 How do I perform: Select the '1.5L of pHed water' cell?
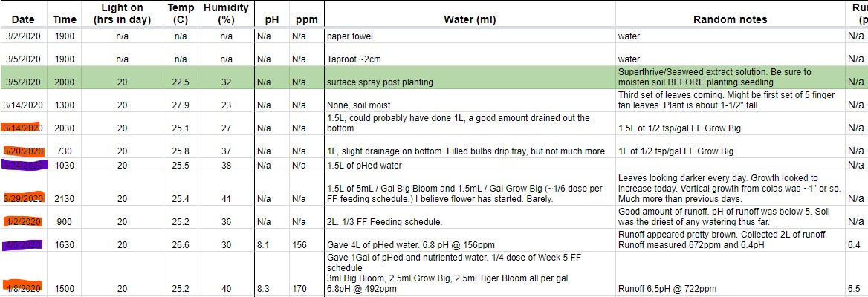(x=470, y=165)
